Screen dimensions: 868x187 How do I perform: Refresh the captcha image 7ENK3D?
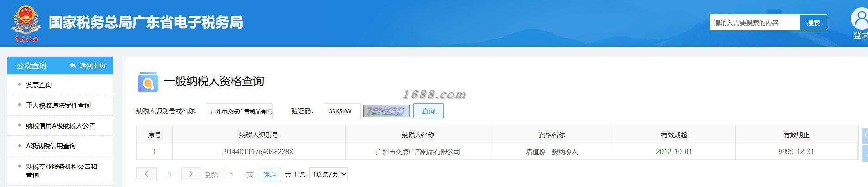(386, 111)
